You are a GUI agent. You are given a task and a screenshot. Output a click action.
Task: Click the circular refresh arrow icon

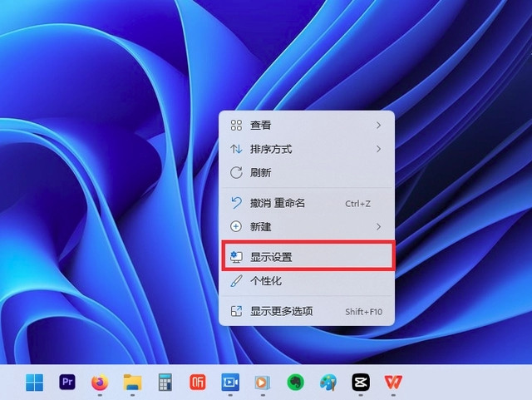point(236,172)
